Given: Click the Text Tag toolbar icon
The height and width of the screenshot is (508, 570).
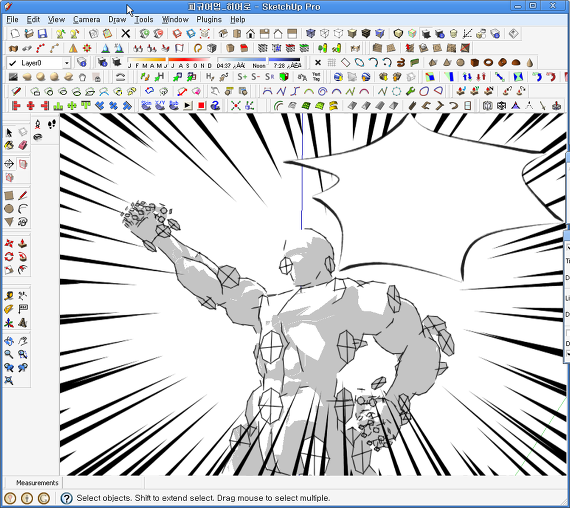Looking at the screenshot, I should tap(316, 77).
